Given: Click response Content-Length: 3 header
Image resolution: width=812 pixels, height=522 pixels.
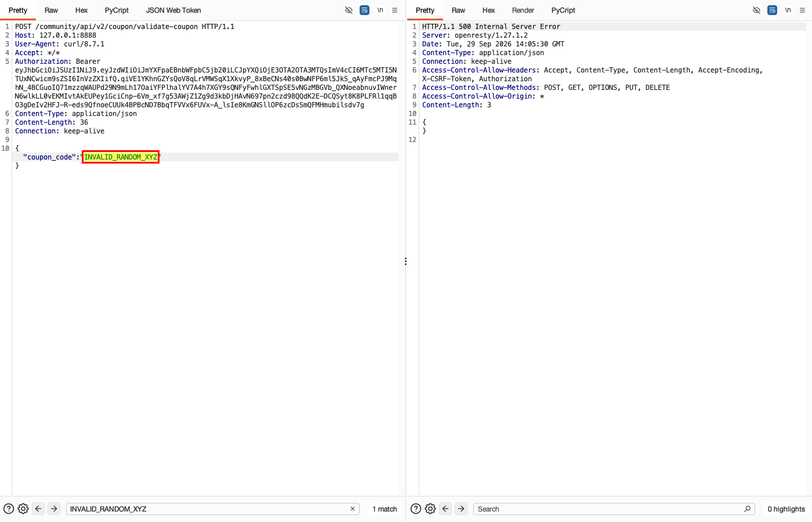Looking at the screenshot, I should (456, 105).
